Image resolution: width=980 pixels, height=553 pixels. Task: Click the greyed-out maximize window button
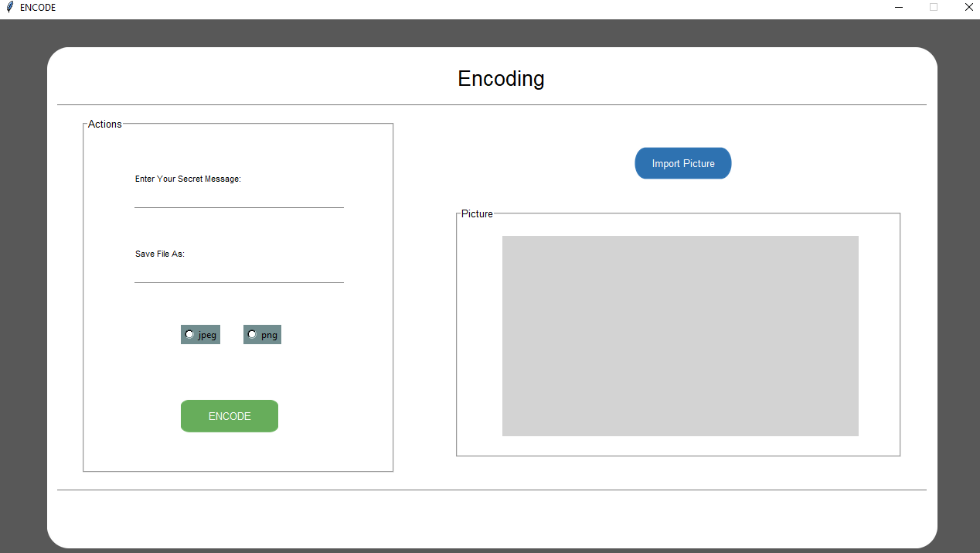pyautogui.click(x=934, y=7)
